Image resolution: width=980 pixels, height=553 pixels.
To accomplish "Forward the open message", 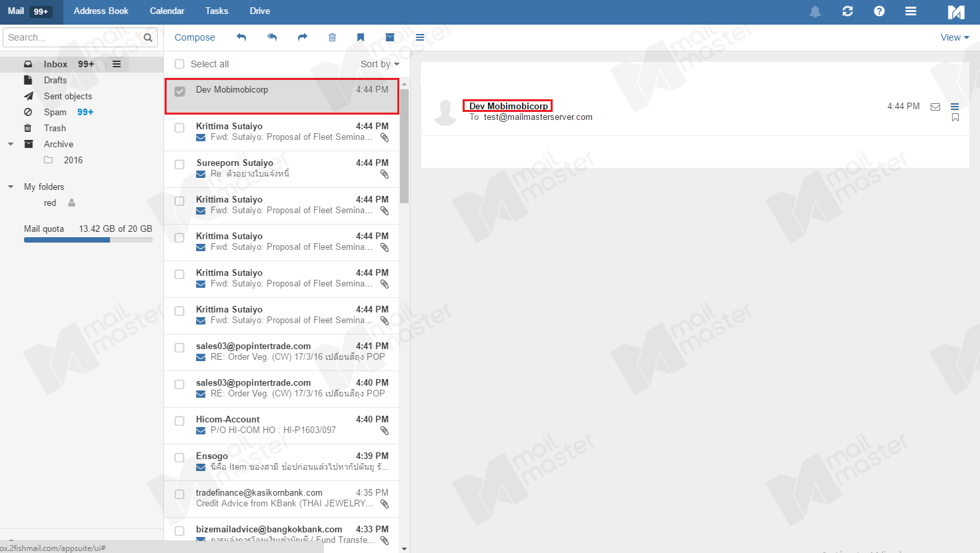I will (302, 37).
